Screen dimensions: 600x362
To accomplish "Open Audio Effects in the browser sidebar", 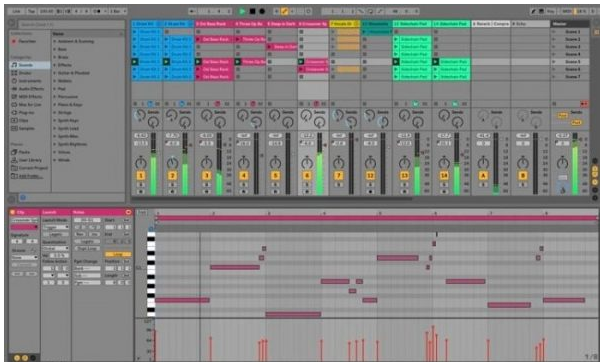I will coord(30,89).
